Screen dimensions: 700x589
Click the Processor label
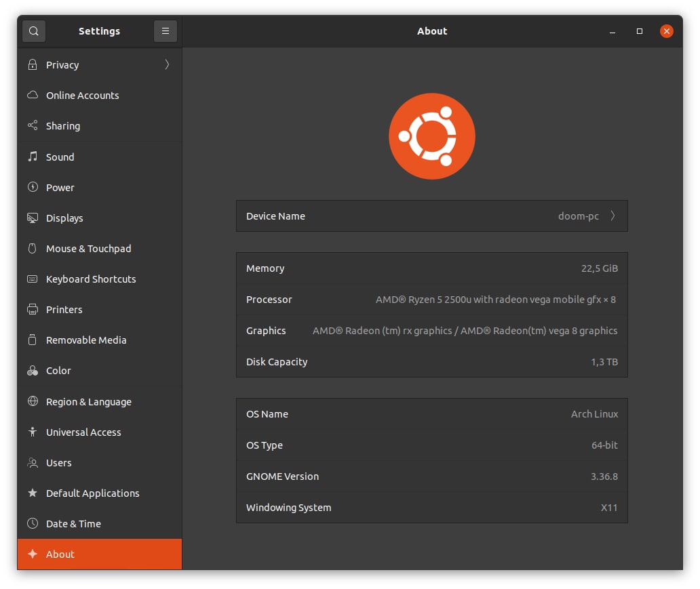coord(269,300)
